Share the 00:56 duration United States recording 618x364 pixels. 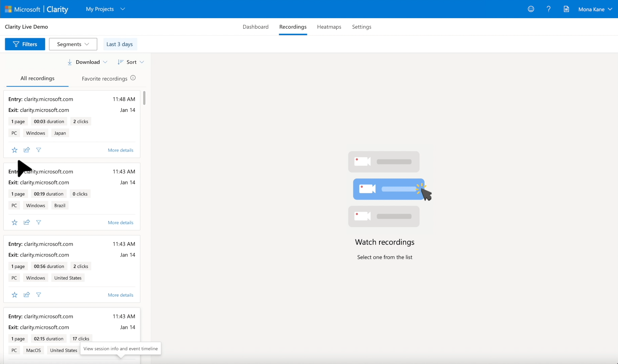click(x=27, y=295)
